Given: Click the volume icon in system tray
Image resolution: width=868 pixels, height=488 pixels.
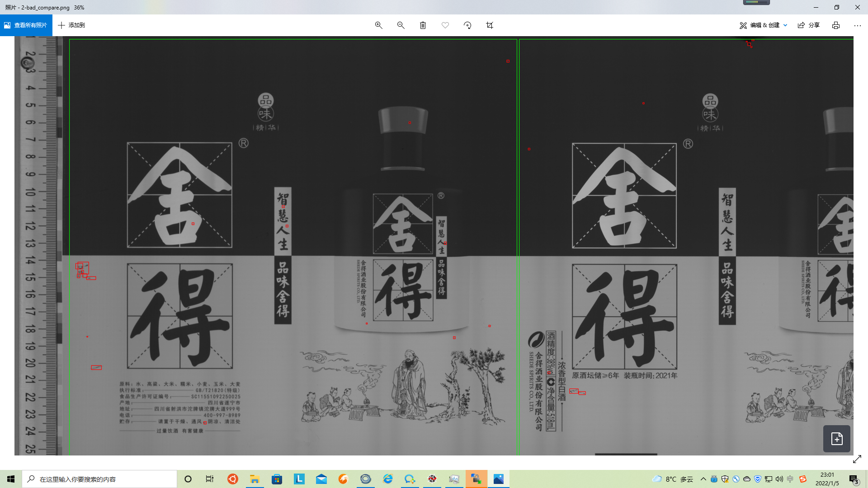Looking at the screenshot, I should point(778,479).
